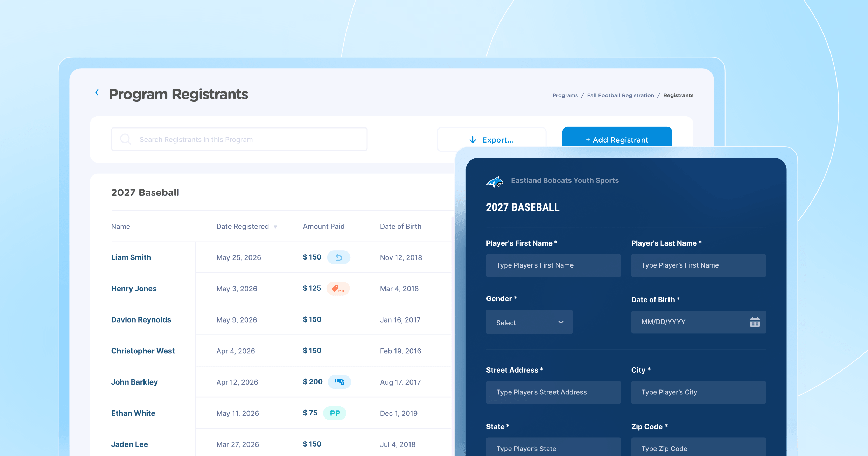The image size is (868, 456).
Task: Open the Fall Football Registration breadcrumb
Action: pos(620,95)
